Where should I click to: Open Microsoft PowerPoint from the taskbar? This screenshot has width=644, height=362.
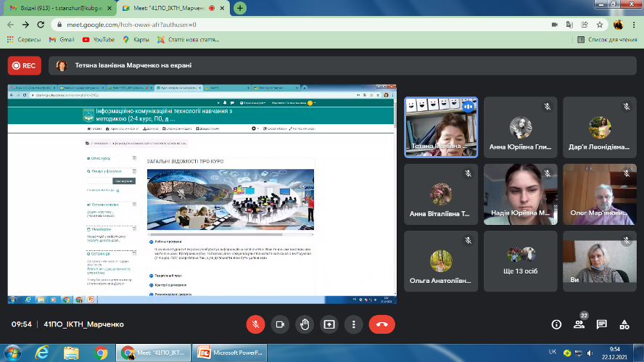(232, 353)
